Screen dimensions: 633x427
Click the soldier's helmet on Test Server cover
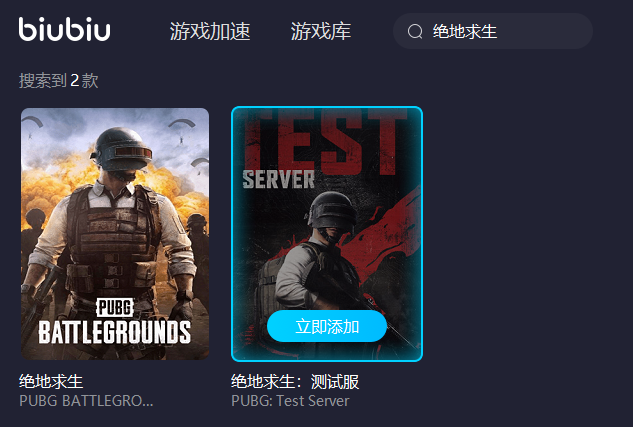coord(332,211)
